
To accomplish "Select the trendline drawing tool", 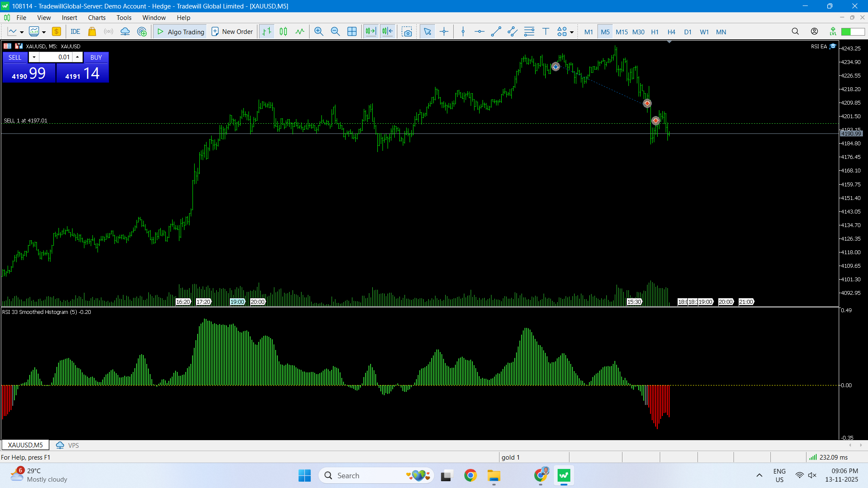I will tap(496, 32).
